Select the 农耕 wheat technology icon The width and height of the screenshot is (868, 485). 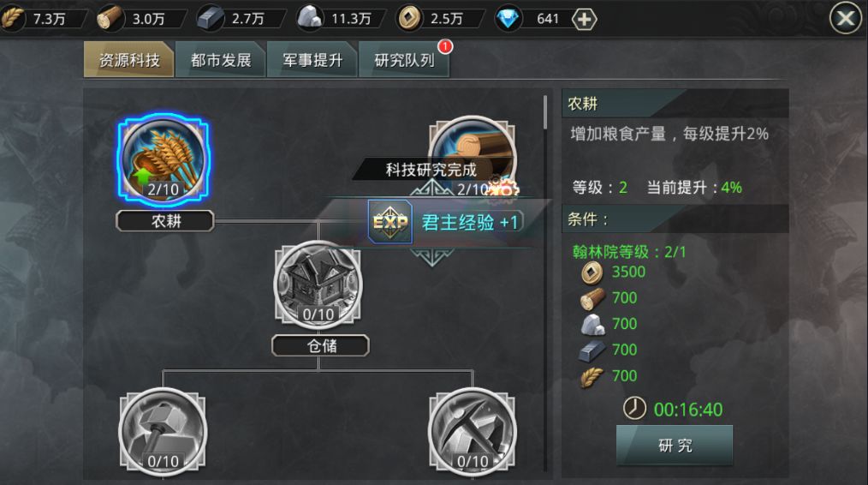[163, 158]
